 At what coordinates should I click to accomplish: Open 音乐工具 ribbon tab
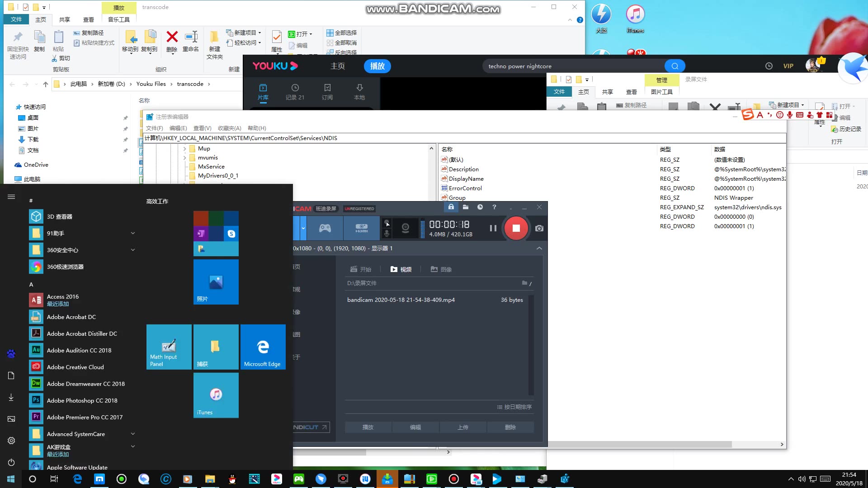coord(119,19)
